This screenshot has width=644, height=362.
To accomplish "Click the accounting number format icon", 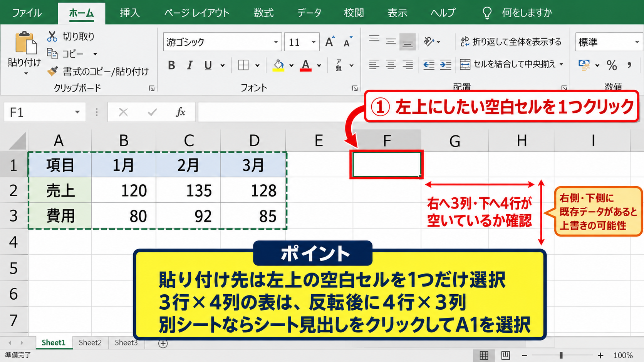I will point(584,65).
